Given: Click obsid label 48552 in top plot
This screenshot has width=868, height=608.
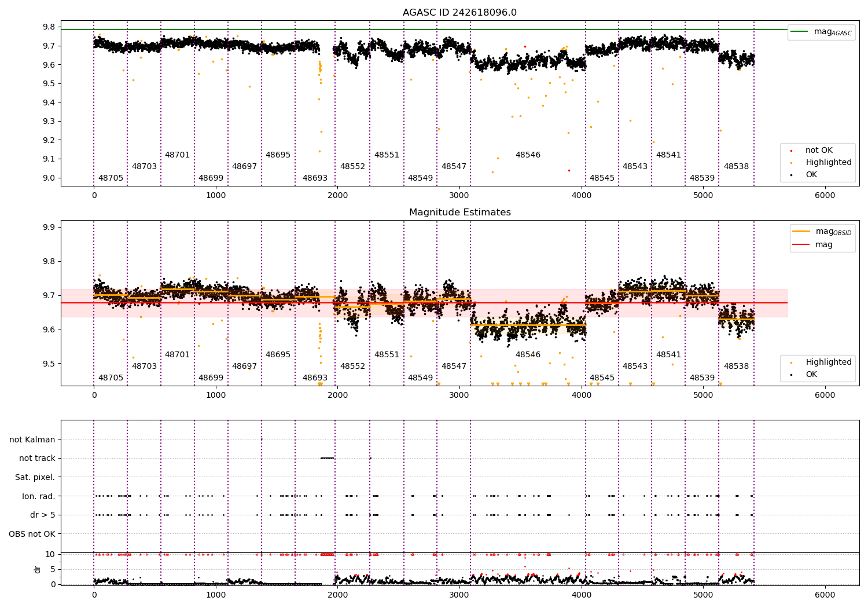Looking at the screenshot, I should point(352,166).
